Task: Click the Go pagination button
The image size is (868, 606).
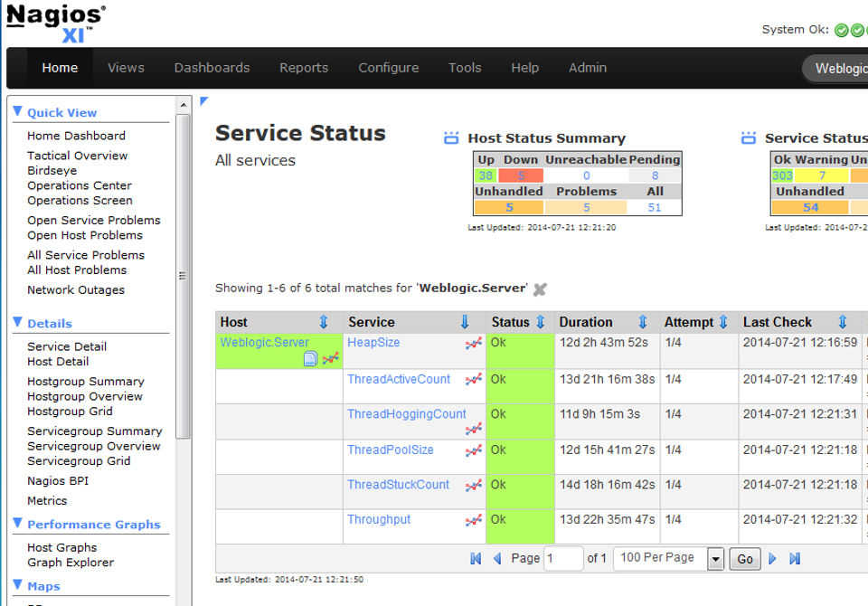Action: (x=744, y=559)
